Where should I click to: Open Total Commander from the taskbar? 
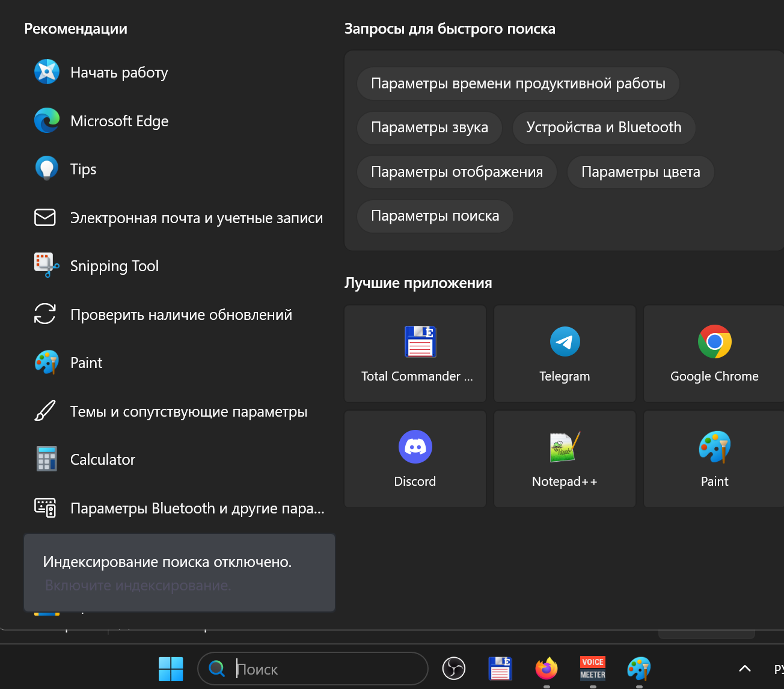point(500,668)
